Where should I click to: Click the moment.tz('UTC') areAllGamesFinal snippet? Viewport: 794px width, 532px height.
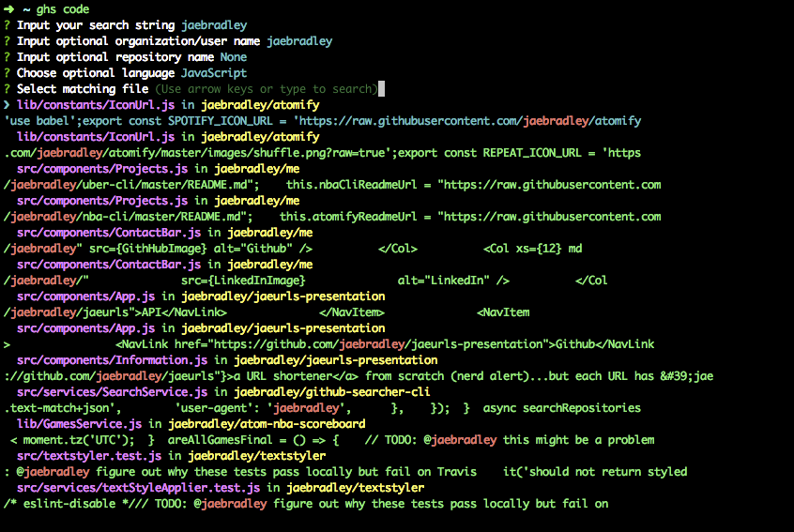pos(332,440)
